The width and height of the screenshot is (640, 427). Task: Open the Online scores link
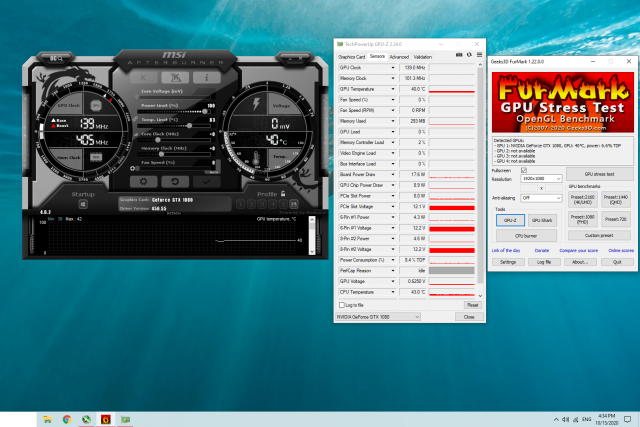621,250
